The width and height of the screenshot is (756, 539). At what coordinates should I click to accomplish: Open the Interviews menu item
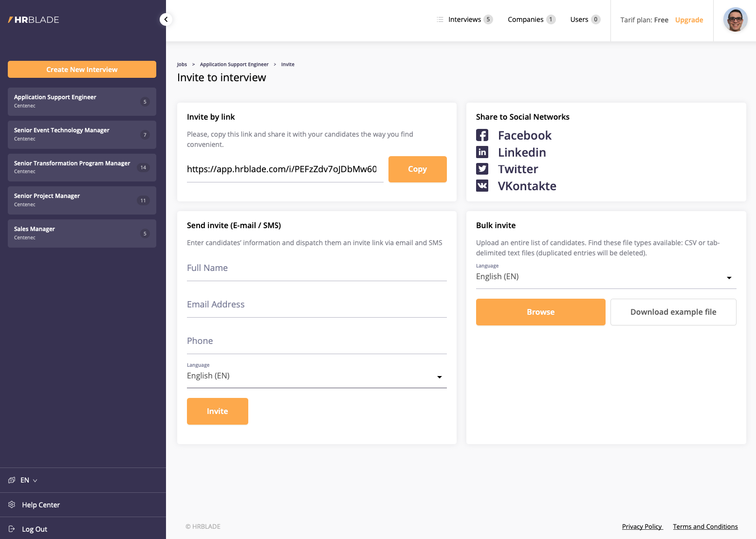[x=464, y=19]
